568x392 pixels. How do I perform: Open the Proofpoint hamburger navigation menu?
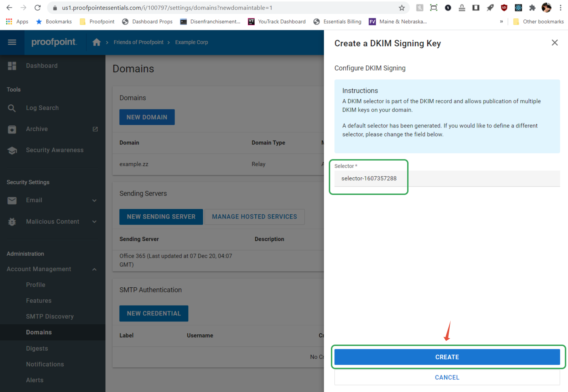(12, 42)
